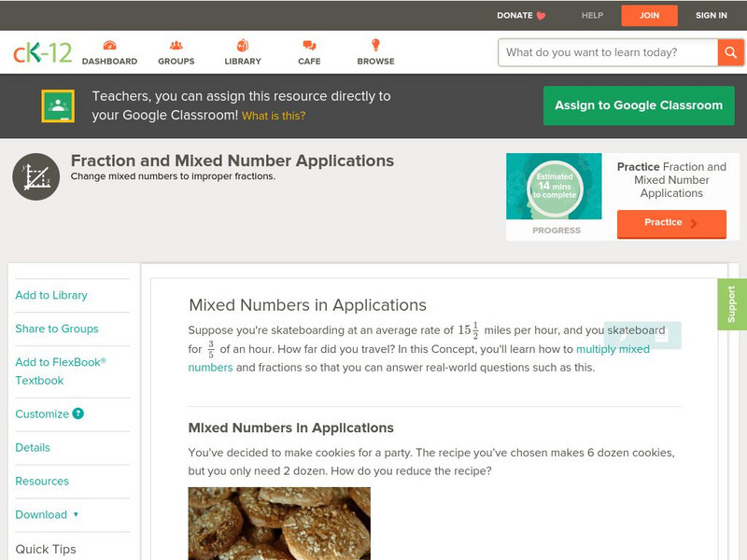The image size is (747, 560).
Task: Open the Groups people icon
Action: click(x=176, y=45)
